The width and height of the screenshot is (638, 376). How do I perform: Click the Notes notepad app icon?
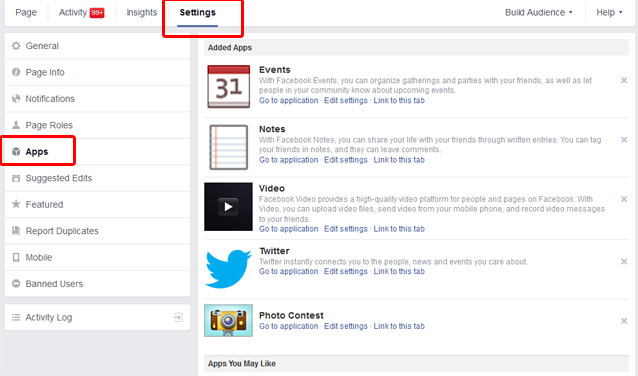click(x=229, y=147)
